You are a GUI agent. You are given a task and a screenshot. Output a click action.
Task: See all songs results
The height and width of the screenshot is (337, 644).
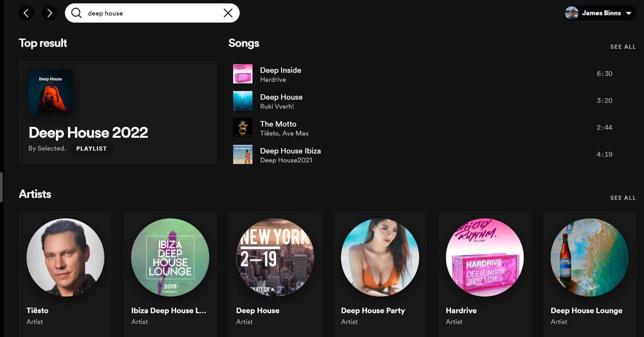tap(623, 47)
